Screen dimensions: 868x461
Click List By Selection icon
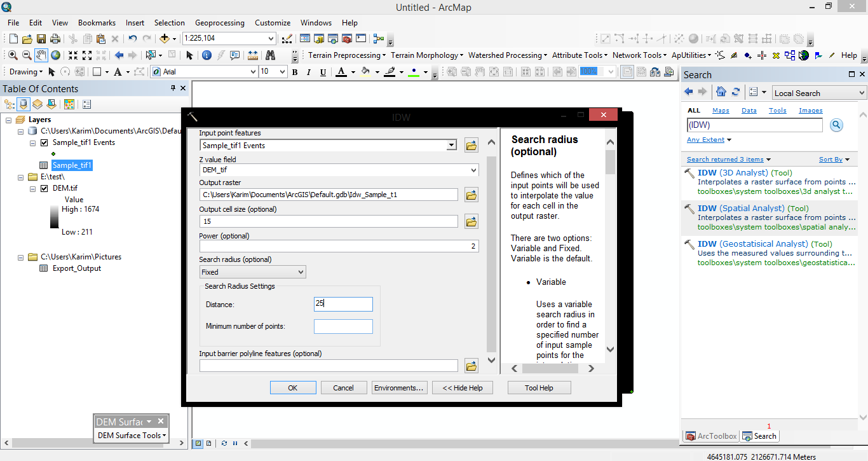[x=51, y=104]
